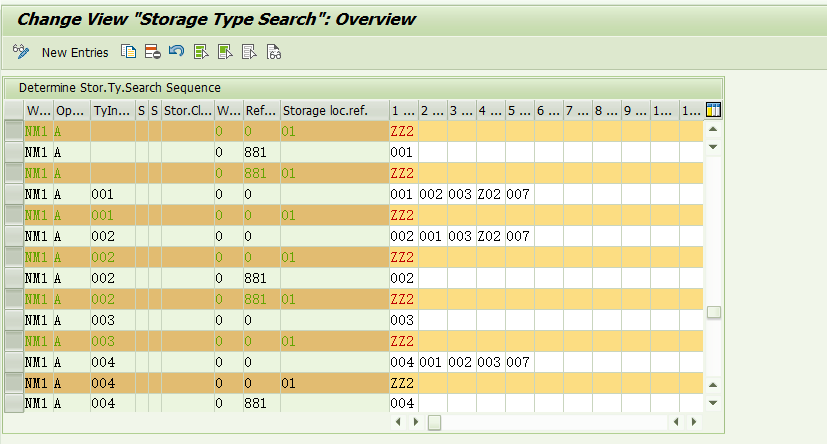Click the Z02 cell in TyIn 001 row
The image size is (827, 444).
tap(490, 194)
